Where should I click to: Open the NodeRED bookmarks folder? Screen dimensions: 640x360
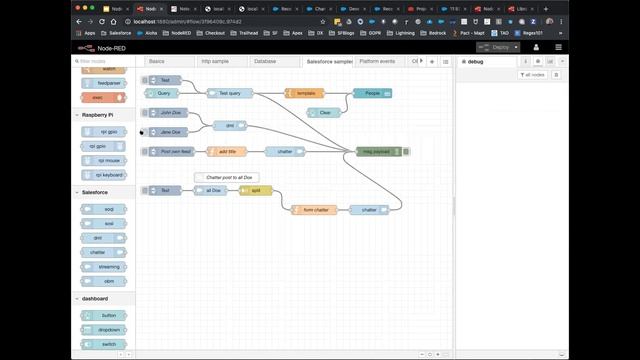coord(177,33)
